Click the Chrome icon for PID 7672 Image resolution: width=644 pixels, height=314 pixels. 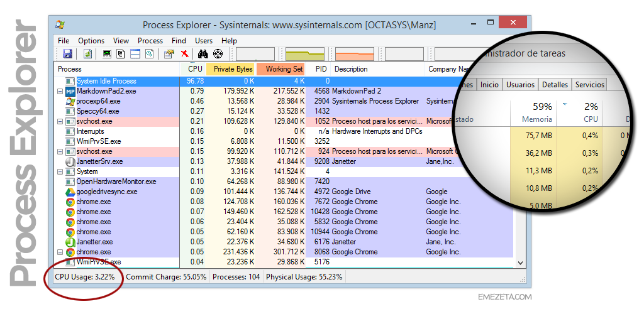pyautogui.click(x=70, y=202)
